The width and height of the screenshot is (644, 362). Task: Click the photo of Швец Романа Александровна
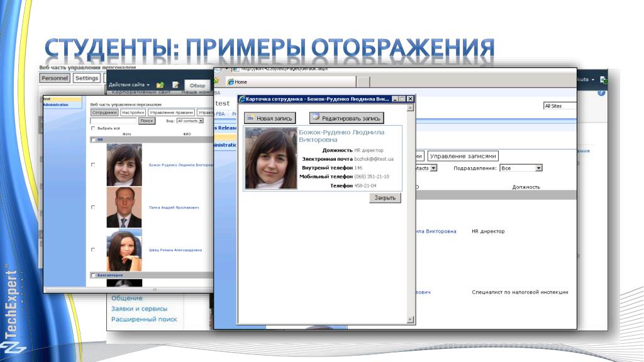[124, 250]
